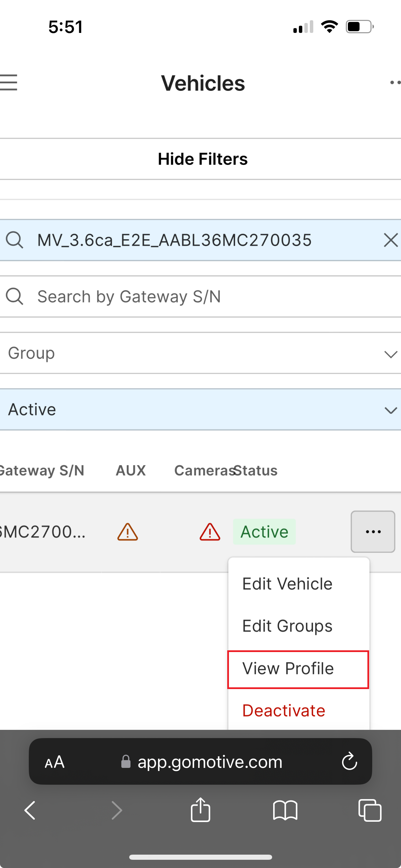This screenshot has width=401, height=868.
Task: Open the Active status filter dropdown
Action: 200,409
